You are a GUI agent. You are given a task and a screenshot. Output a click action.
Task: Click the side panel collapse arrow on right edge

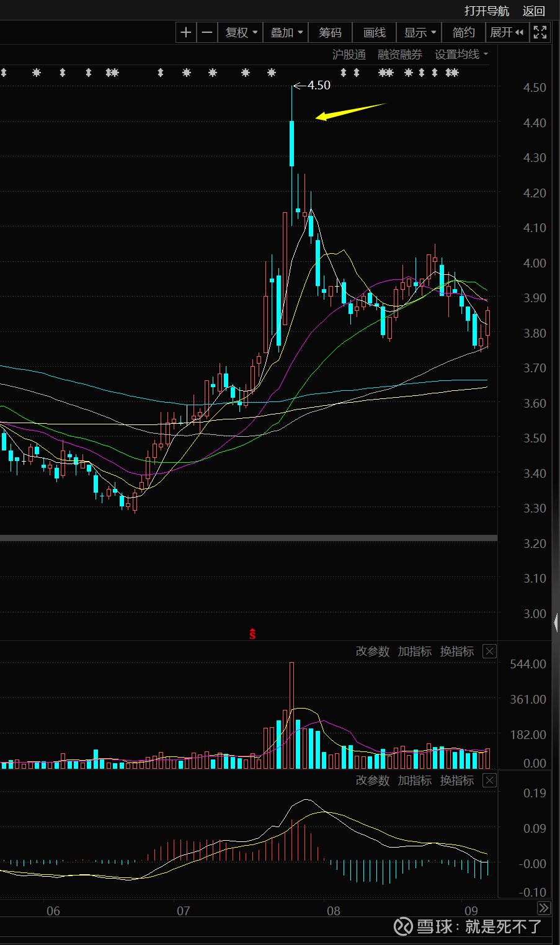click(x=556, y=622)
